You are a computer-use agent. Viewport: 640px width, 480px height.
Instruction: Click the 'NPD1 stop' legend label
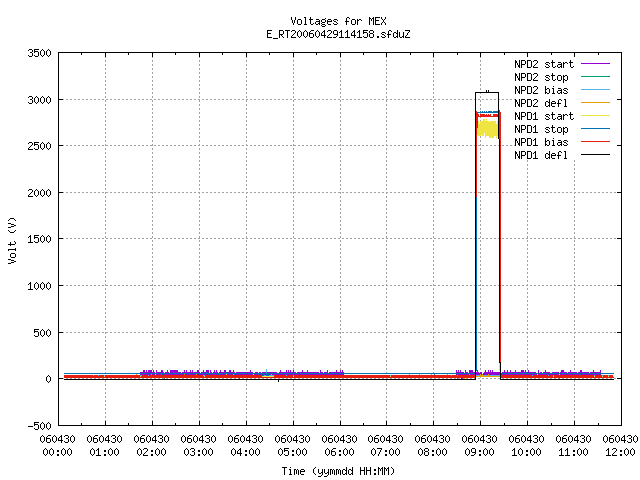click(x=541, y=129)
